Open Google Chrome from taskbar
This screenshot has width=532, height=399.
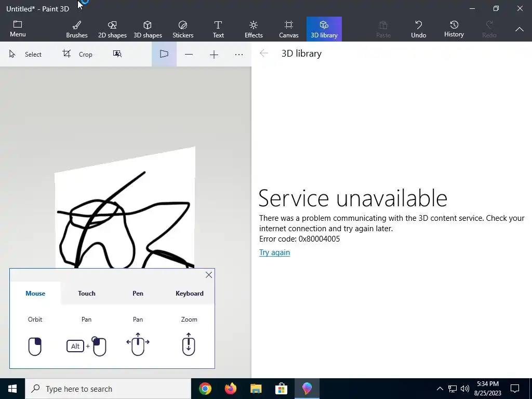(205, 389)
